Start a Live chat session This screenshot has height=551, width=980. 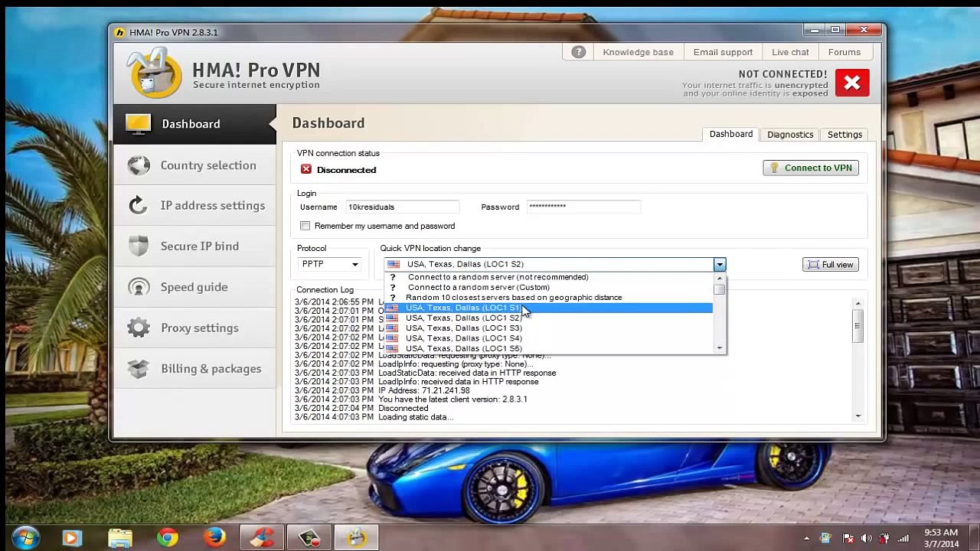tap(790, 52)
